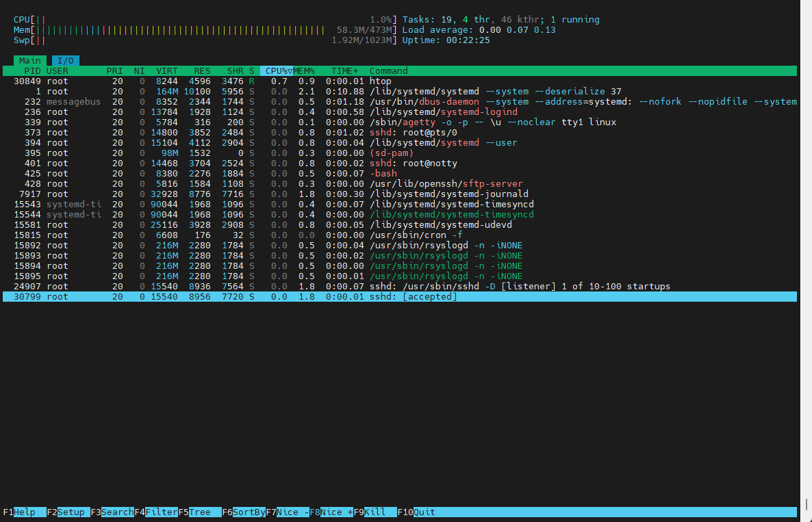The width and height of the screenshot is (812, 522).
Task: Click the PID column header
Action: coord(32,71)
